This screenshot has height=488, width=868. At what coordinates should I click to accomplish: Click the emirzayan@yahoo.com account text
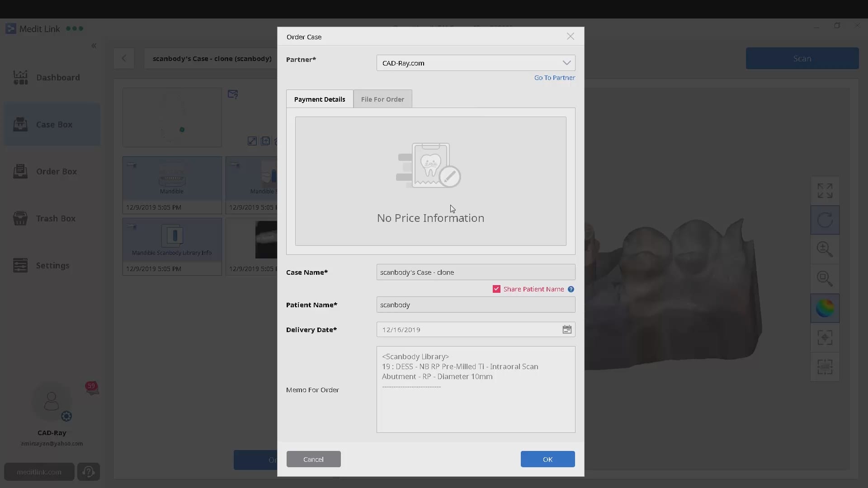52,444
